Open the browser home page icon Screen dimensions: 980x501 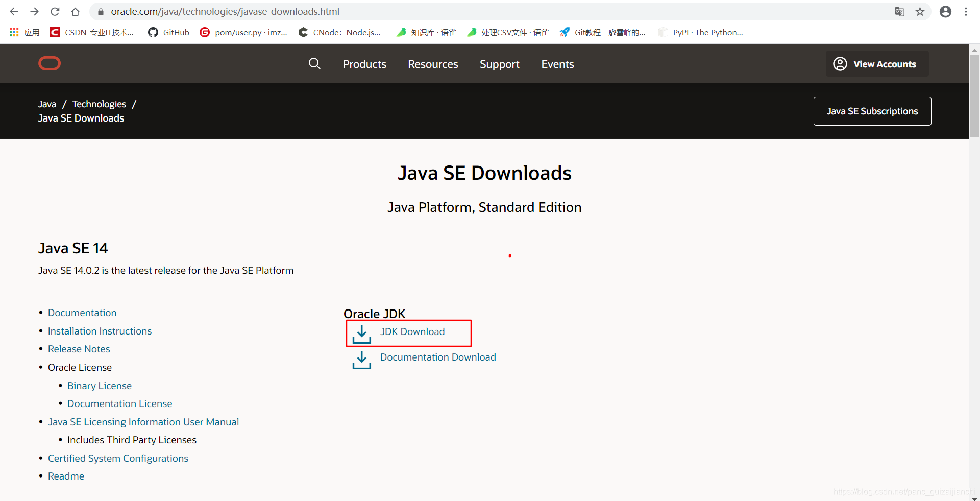pyautogui.click(x=75, y=11)
